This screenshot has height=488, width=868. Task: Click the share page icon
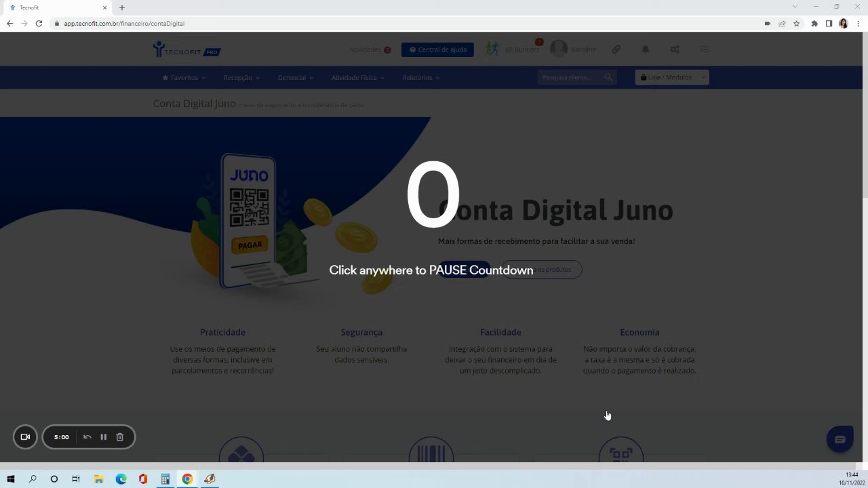pyautogui.click(x=782, y=24)
